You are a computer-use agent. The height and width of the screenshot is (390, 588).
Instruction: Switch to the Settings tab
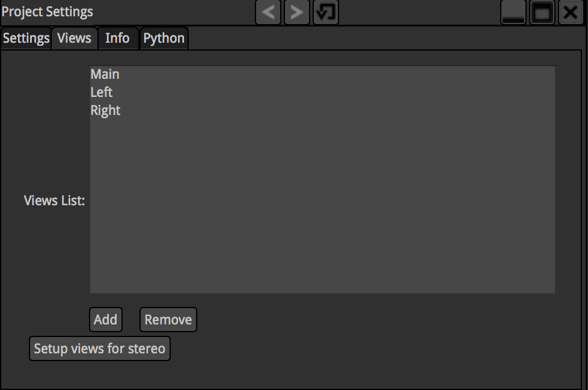[26, 39]
